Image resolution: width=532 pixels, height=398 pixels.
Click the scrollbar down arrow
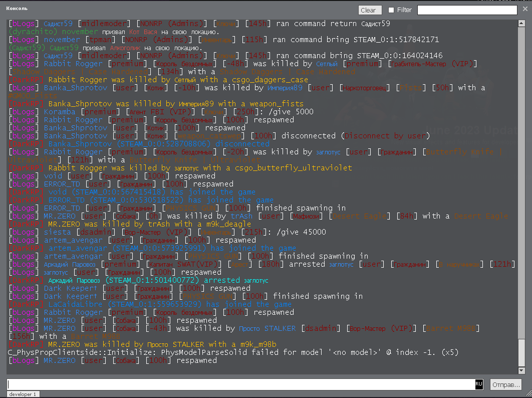(522, 370)
